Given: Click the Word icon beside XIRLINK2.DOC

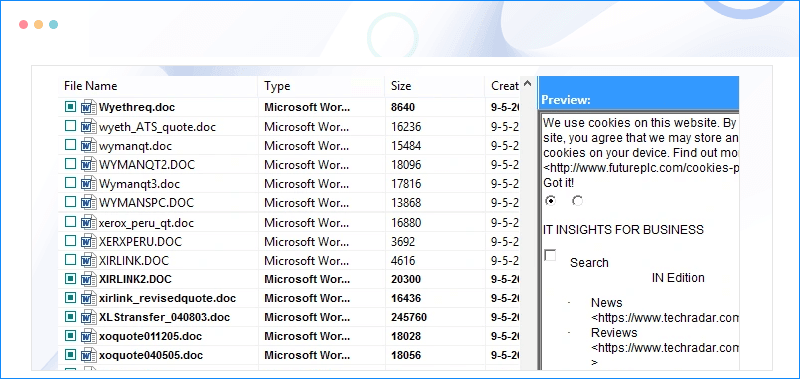Looking at the screenshot, I should point(89,279).
